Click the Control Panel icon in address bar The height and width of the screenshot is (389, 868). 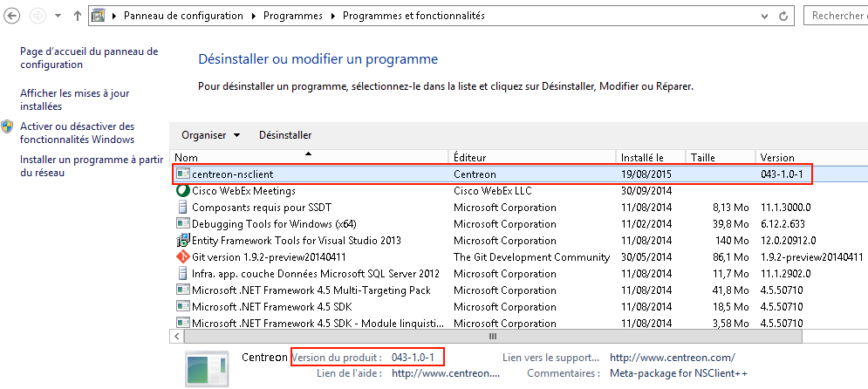[99, 16]
